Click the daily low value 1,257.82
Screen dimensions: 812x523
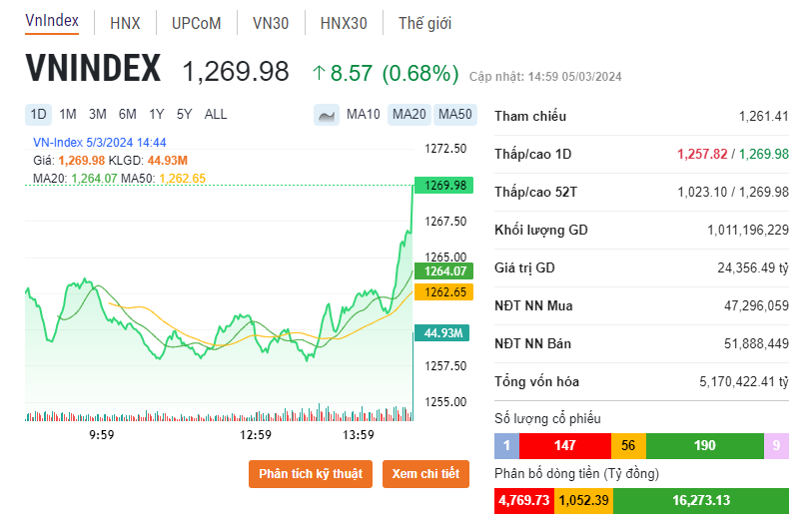pyautogui.click(x=702, y=154)
